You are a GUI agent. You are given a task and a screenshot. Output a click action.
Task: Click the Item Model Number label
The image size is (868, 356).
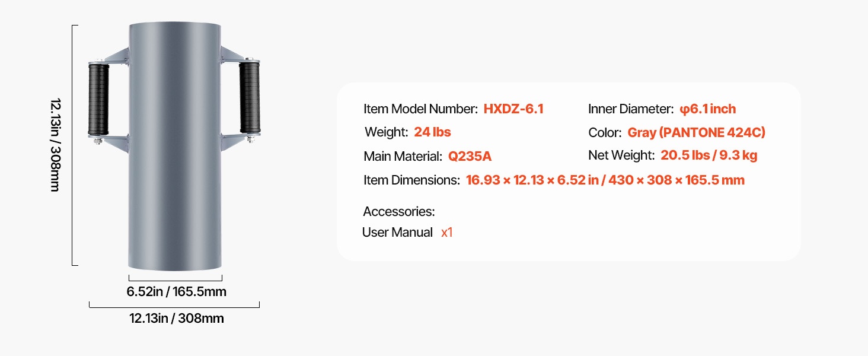click(x=420, y=109)
